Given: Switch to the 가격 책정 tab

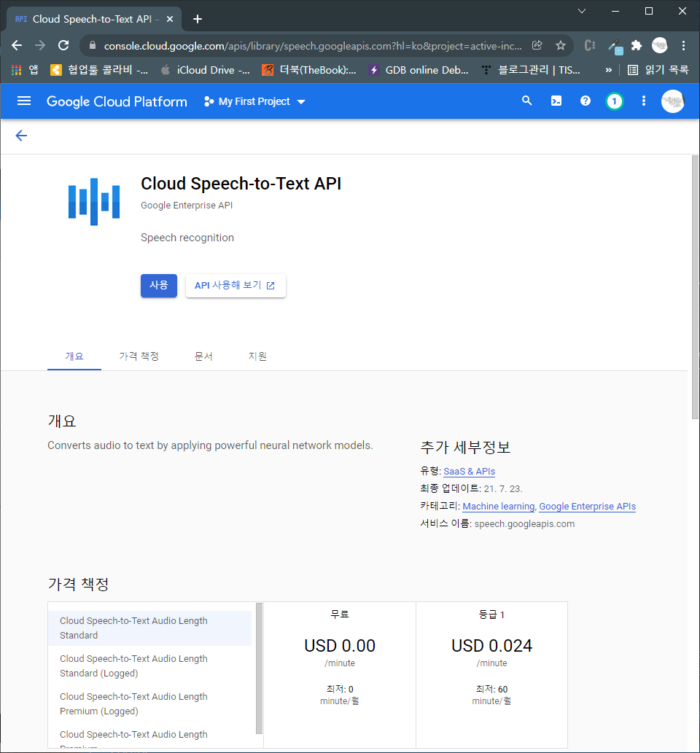Looking at the screenshot, I should pos(139,356).
